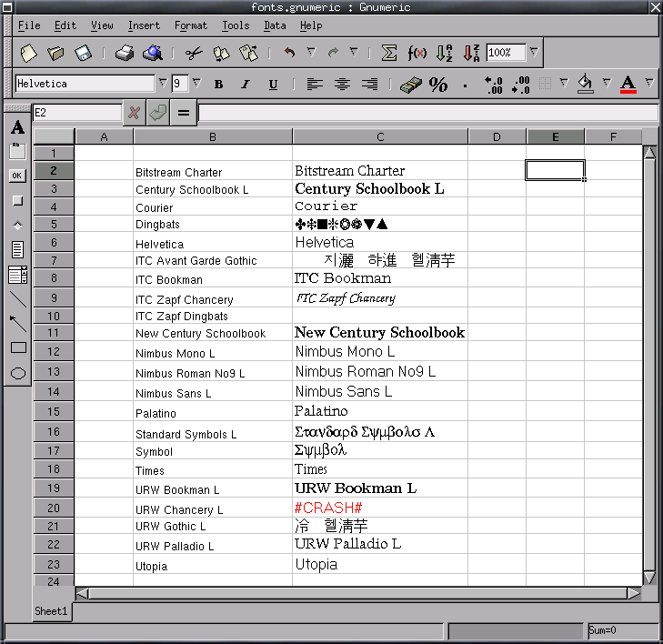
Task: Cancel cell editing with the red X button
Action: coord(134,113)
